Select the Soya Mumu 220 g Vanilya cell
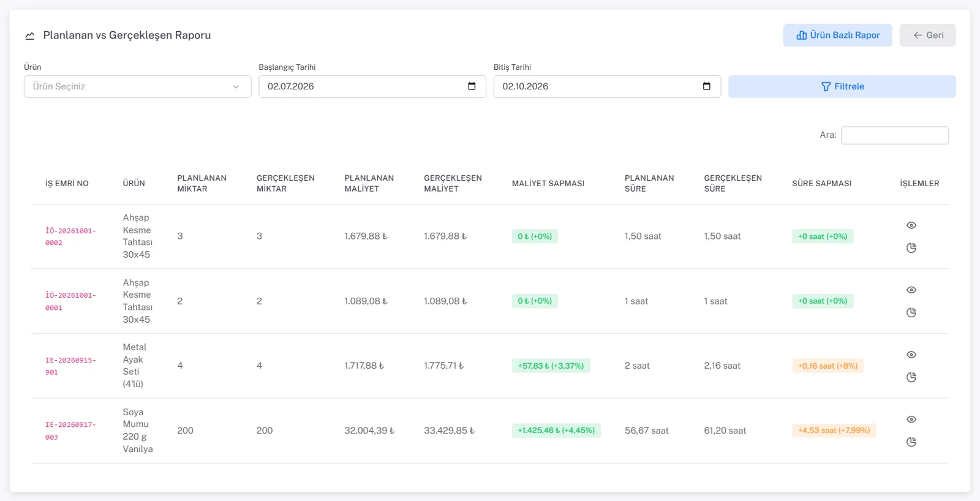The image size is (980, 501). (138, 431)
